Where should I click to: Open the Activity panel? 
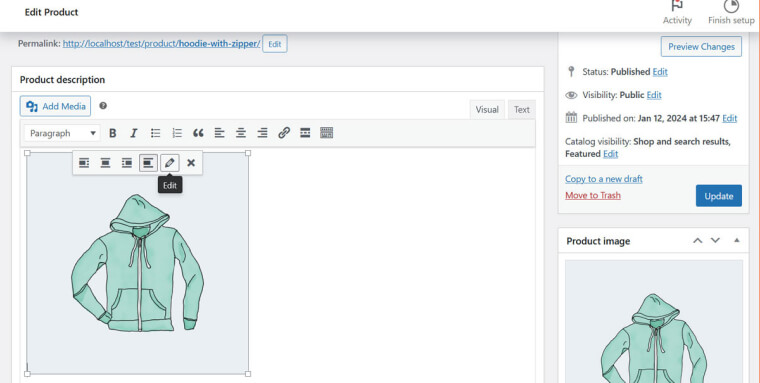pyautogui.click(x=677, y=13)
